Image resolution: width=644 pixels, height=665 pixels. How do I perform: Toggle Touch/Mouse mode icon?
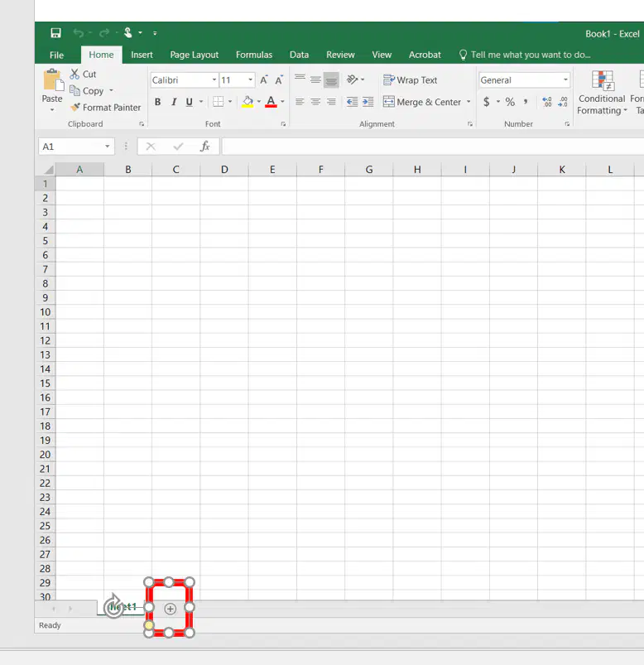tap(128, 32)
